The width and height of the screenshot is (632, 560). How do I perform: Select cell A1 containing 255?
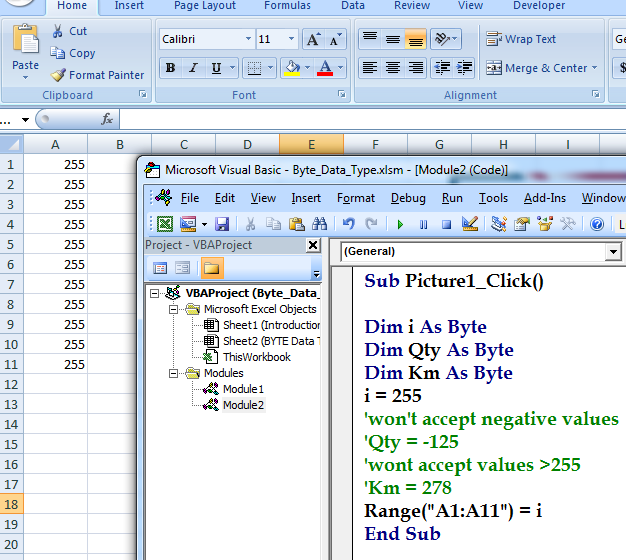tap(55, 164)
